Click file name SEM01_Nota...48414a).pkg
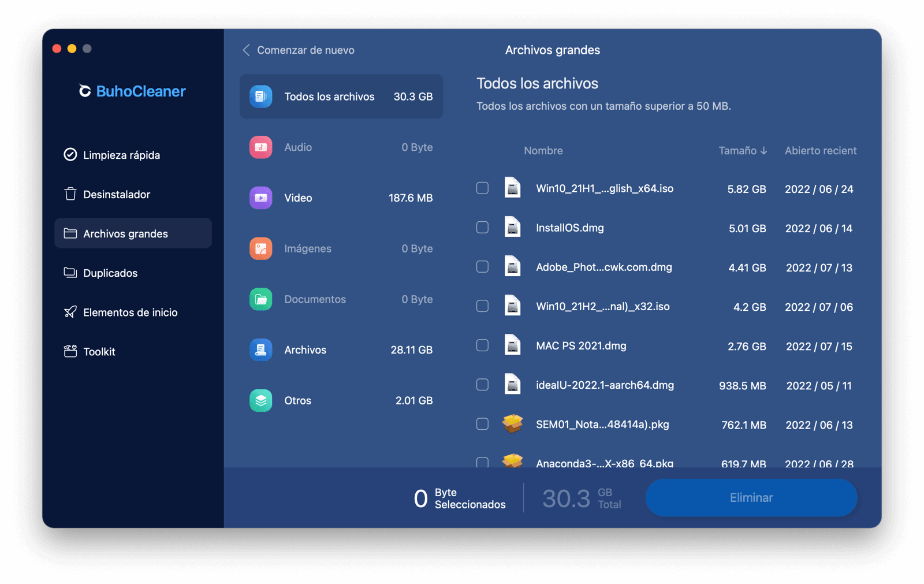Image resolution: width=924 pixels, height=584 pixels. click(x=602, y=424)
